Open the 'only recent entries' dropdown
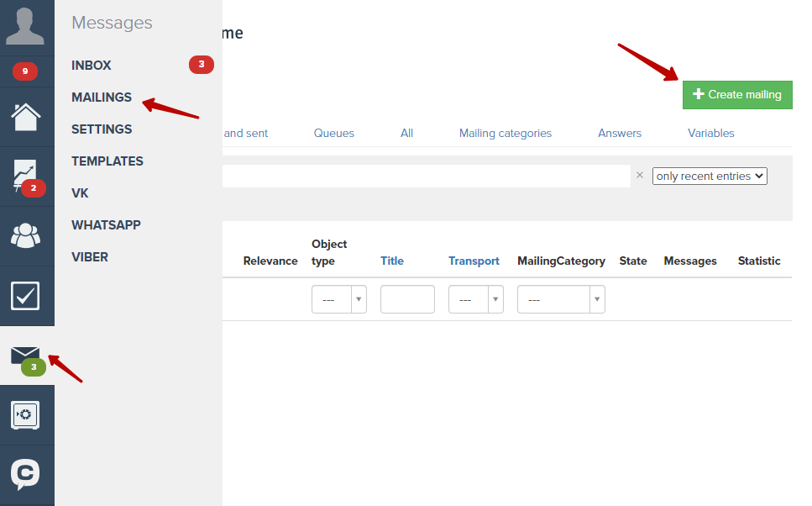 click(x=710, y=177)
